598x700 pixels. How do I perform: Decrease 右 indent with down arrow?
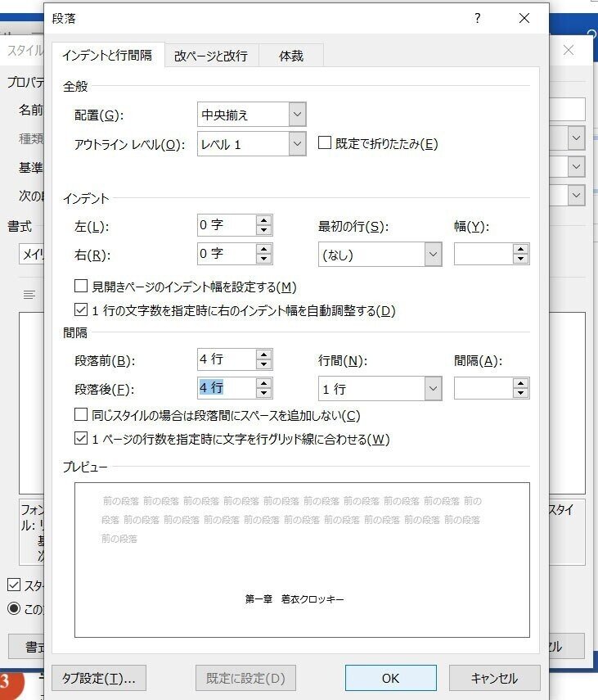click(x=264, y=259)
